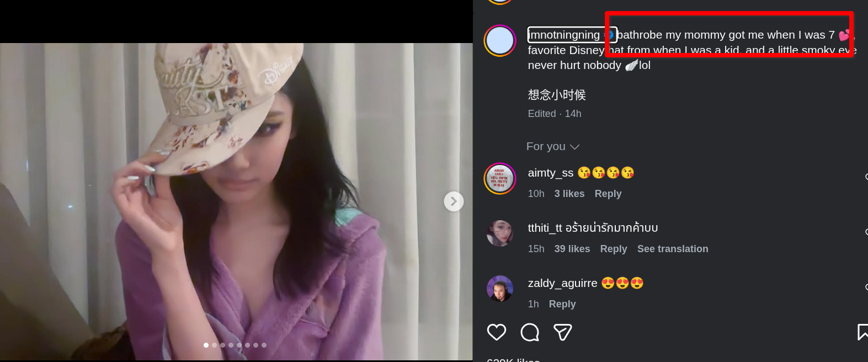
Task: Go to next photo with the arrow
Action: tap(454, 201)
